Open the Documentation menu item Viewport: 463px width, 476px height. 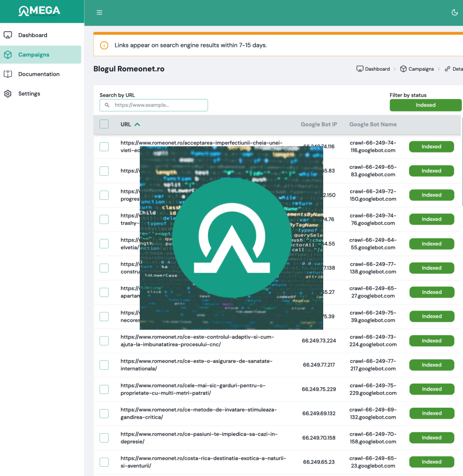coord(39,74)
